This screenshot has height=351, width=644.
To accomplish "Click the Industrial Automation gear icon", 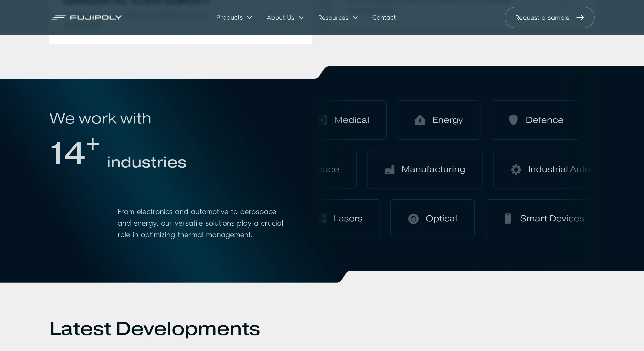I will (516, 170).
